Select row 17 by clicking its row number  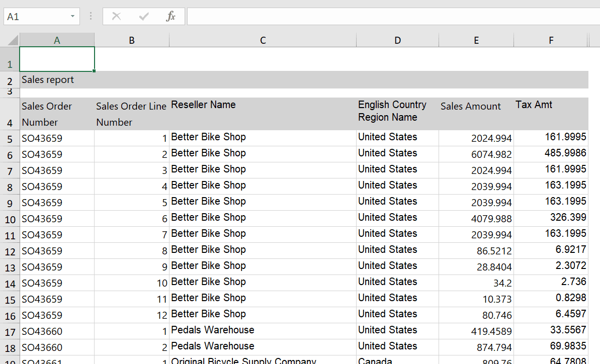[11, 331]
